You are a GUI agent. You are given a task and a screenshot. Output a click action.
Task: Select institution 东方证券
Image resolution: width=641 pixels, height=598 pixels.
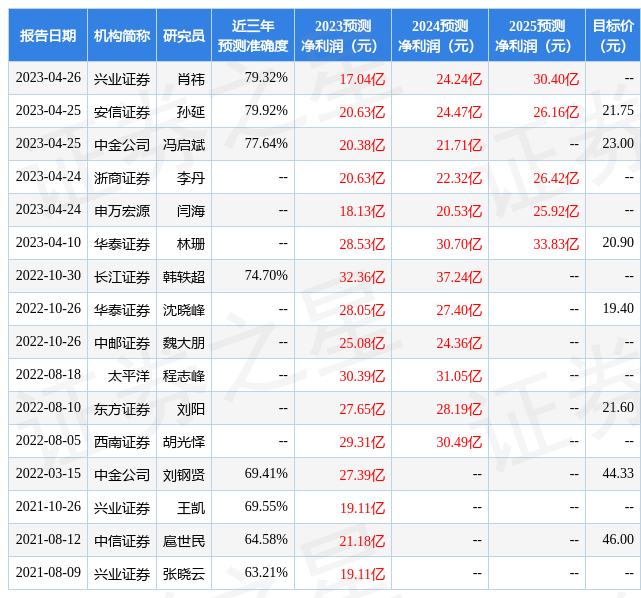point(122,410)
